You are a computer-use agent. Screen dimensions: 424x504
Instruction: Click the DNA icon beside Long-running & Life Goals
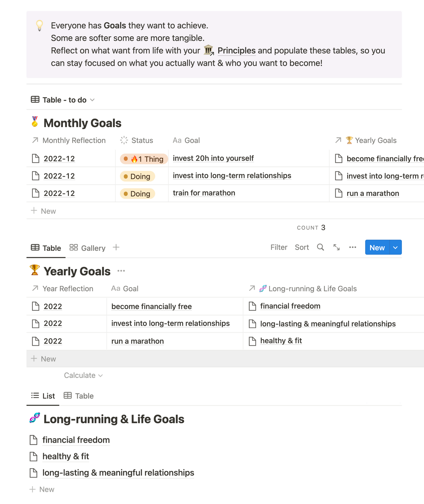tap(35, 418)
